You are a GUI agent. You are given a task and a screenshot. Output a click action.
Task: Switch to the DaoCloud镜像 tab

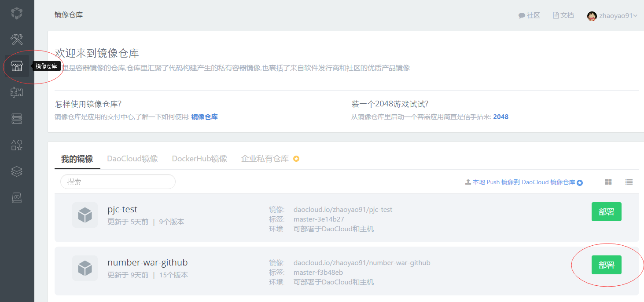132,159
